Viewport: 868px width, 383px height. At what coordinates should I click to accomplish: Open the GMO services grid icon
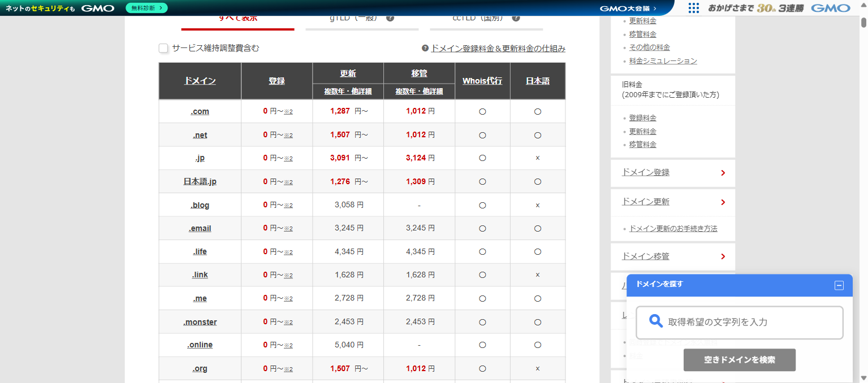pyautogui.click(x=694, y=8)
